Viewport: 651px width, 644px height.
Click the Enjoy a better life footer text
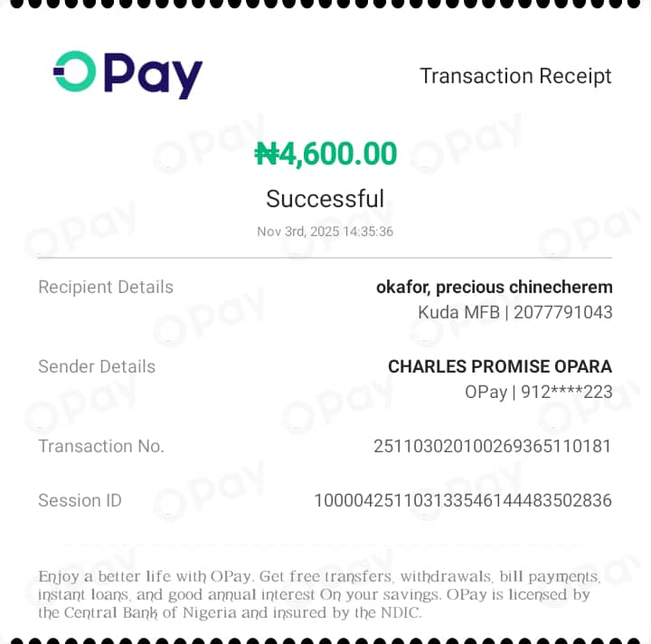319,576
